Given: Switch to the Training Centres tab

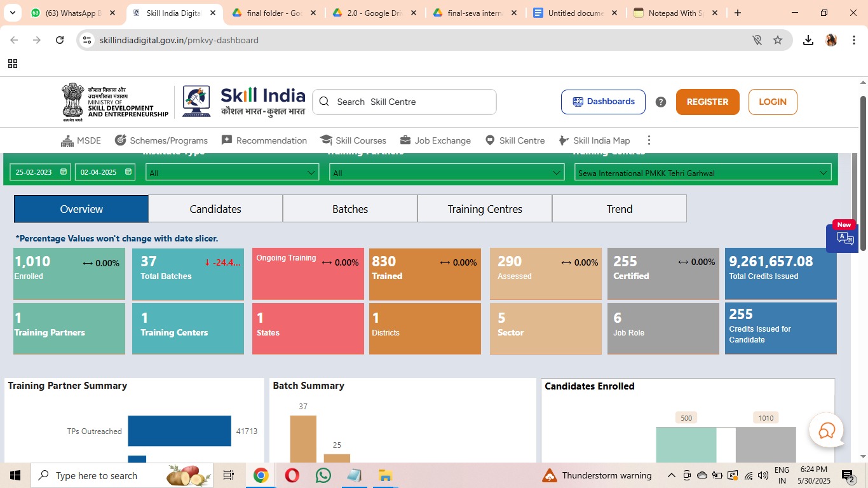Looking at the screenshot, I should point(485,208).
